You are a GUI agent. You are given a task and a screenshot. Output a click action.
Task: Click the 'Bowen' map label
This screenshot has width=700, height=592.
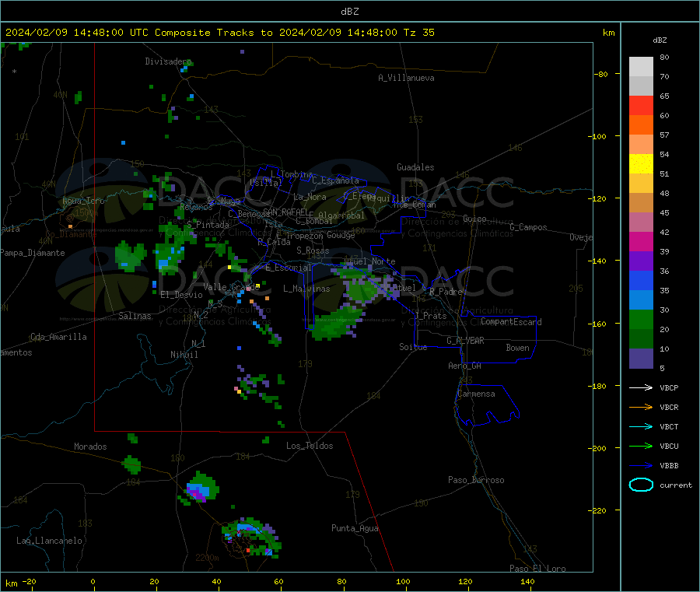[517, 348]
